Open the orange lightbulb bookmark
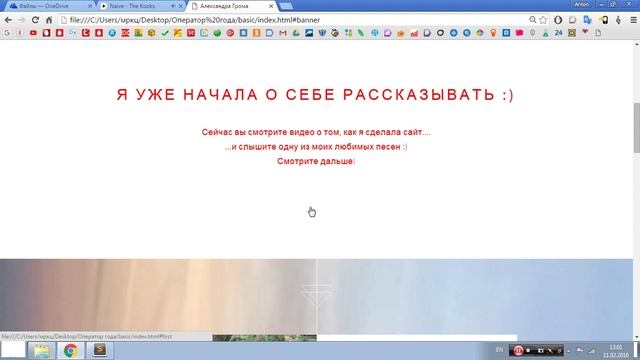Image resolution: width=640 pixels, height=360 pixels. [493, 33]
